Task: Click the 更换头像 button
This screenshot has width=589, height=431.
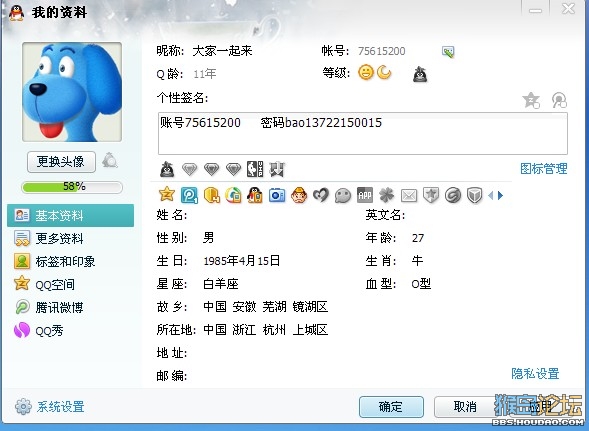Action: (x=61, y=162)
